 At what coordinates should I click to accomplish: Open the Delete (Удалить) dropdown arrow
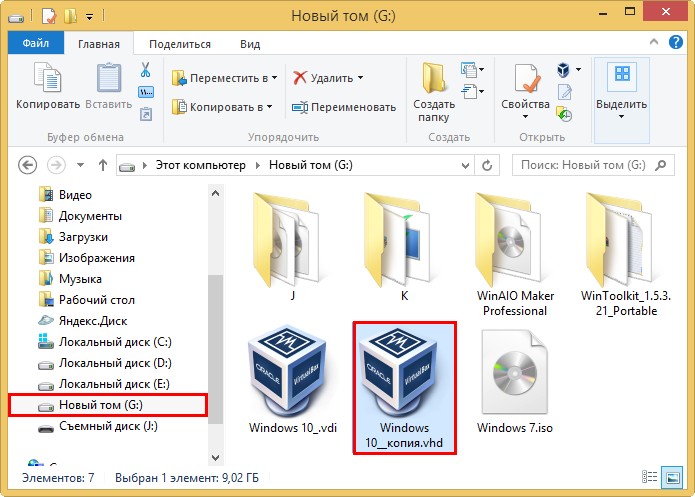360,78
